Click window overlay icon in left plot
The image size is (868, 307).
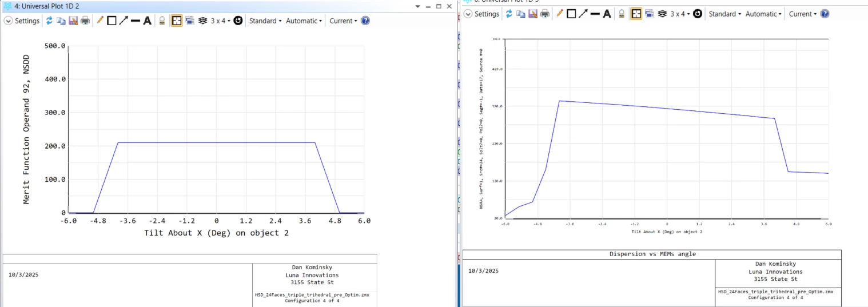pos(190,21)
